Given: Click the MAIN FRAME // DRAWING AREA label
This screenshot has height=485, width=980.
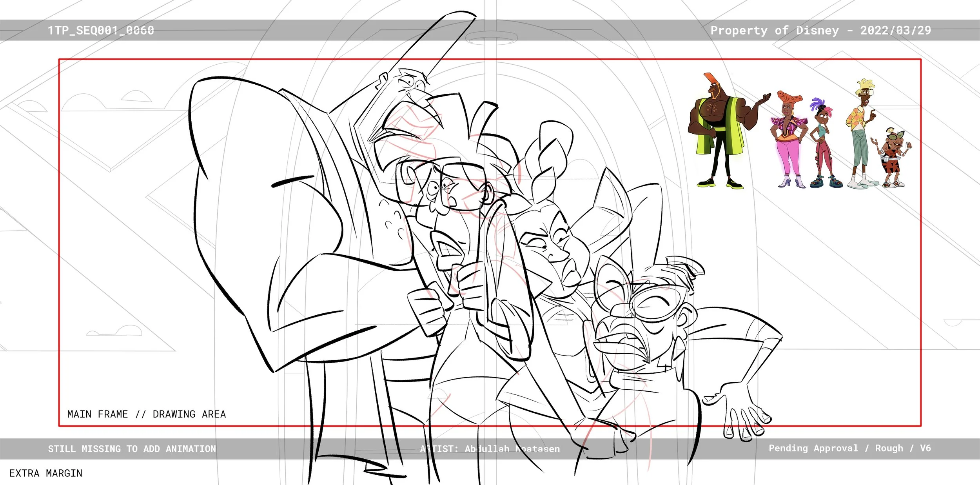Looking at the screenshot, I should click(x=147, y=414).
